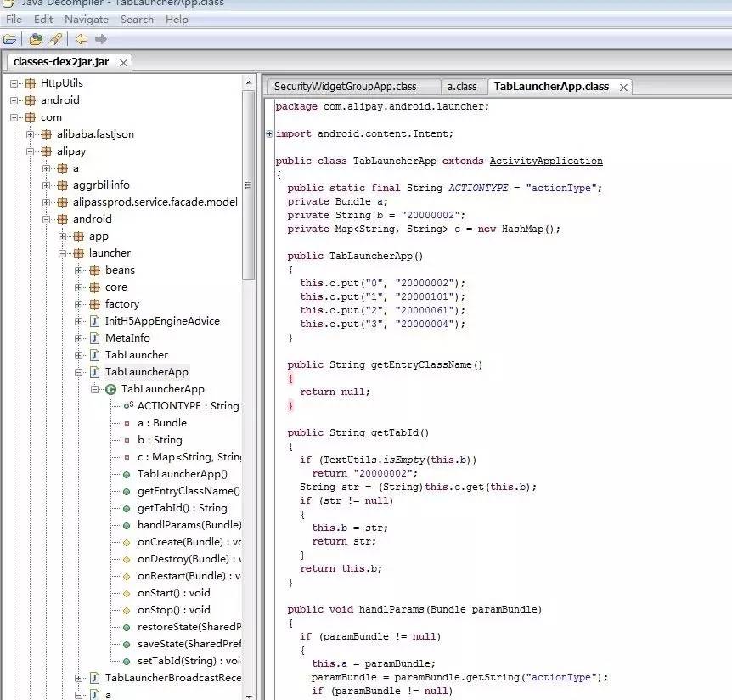This screenshot has height=700, width=732.
Task: Click the Forward navigation arrow
Action: 101,39
